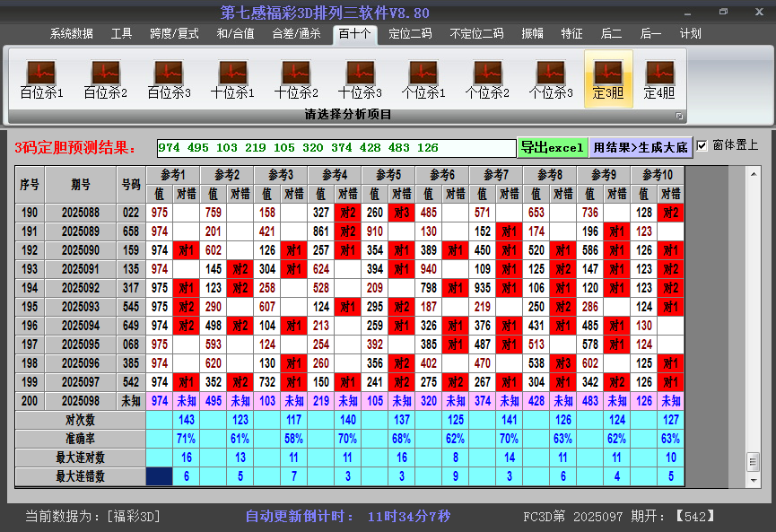This screenshot has height=532, width=776.
Task: Click the 对次数 row label
Action: [x=80, y=420]
